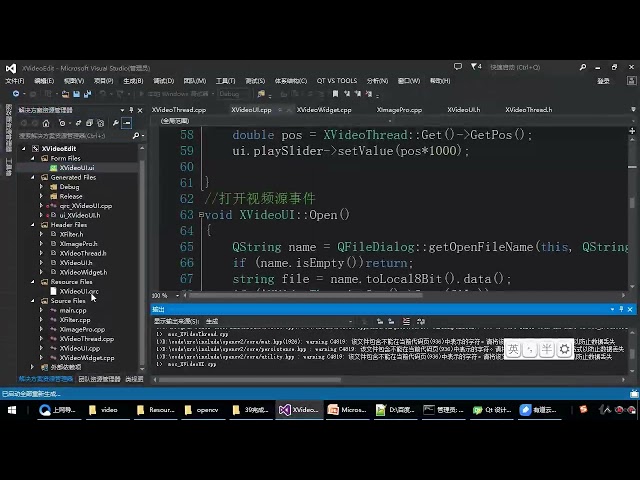The width and height of the screenshot is (640, 480).
Task: Open the Debug configuration dropdown
Action: tap(247, 93)
